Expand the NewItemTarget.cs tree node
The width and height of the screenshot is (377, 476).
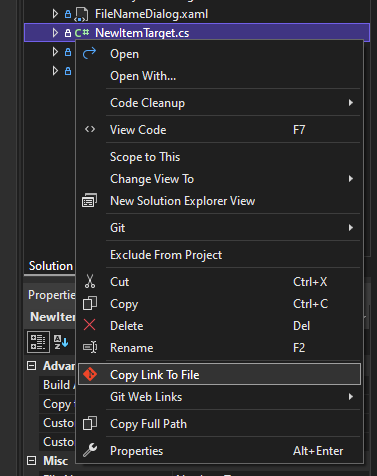pos(55,33)
